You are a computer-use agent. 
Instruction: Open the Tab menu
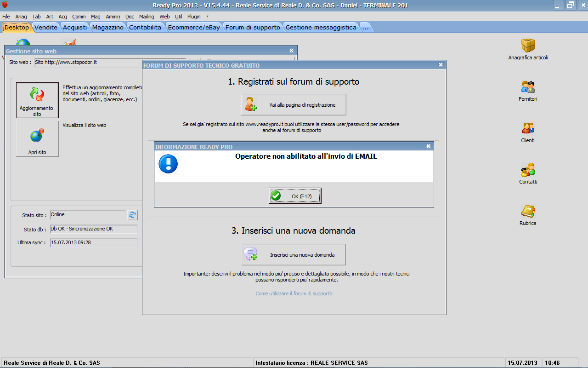pos(36,17)
